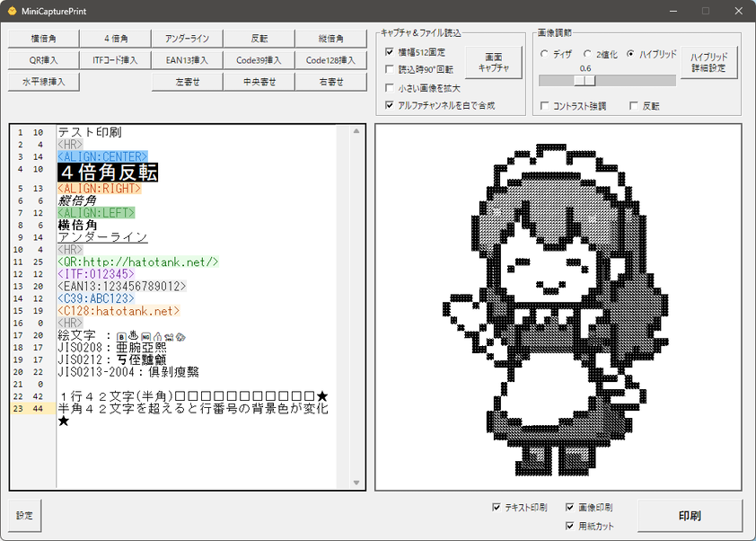This screenshot has height=541, width=756.
Task: Click the <ALIGN:RIGHT> tag line
Action: [x=100, y=189]
